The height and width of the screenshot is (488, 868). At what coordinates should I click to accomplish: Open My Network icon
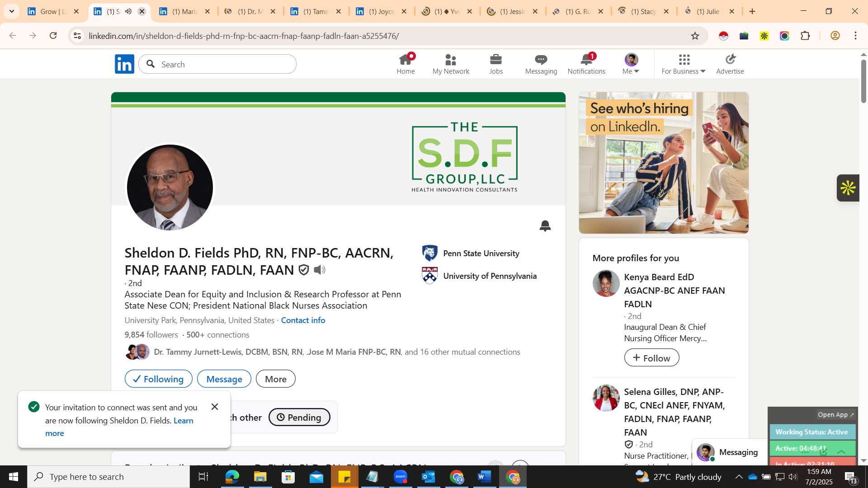click(x=451, y=64)
